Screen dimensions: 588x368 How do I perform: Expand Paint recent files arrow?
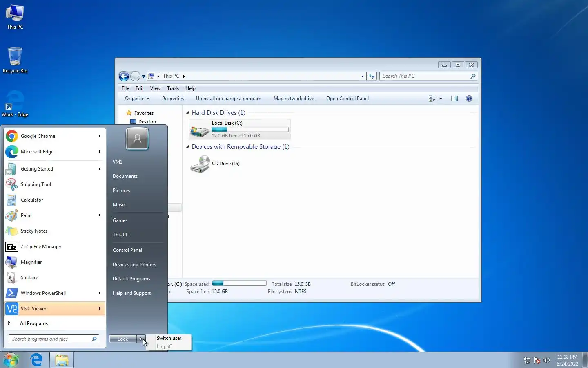click(99, 215)
